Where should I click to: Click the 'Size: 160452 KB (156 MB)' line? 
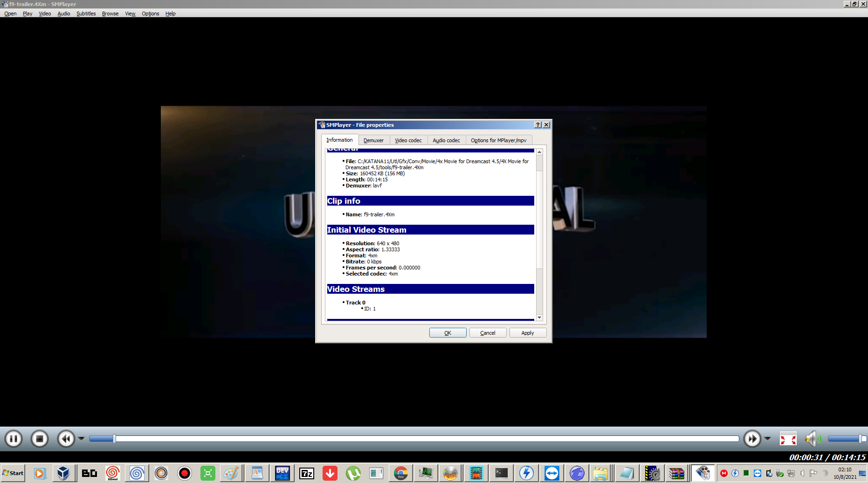click(375, 173)
